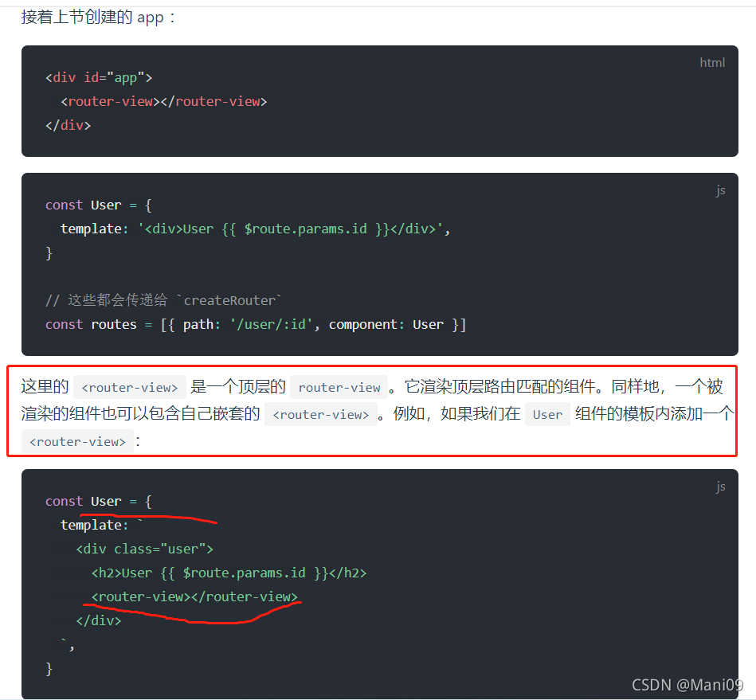Click the "html" language label of first code block
Viewport: 756px width, 700px height.
point(712,63)
